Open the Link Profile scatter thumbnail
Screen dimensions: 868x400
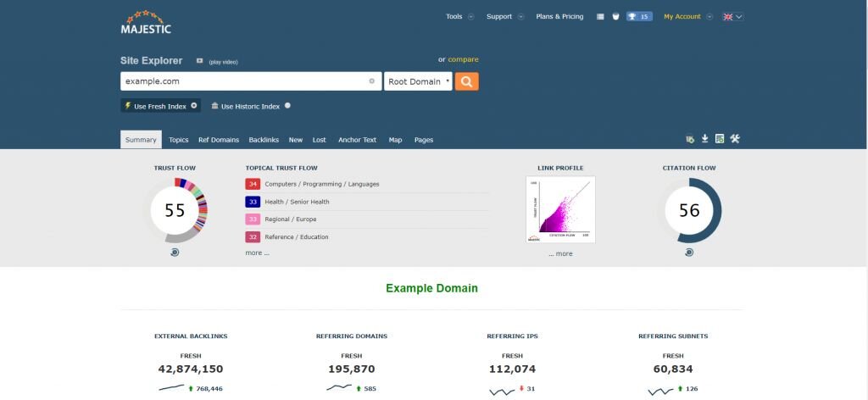point(561,209)
